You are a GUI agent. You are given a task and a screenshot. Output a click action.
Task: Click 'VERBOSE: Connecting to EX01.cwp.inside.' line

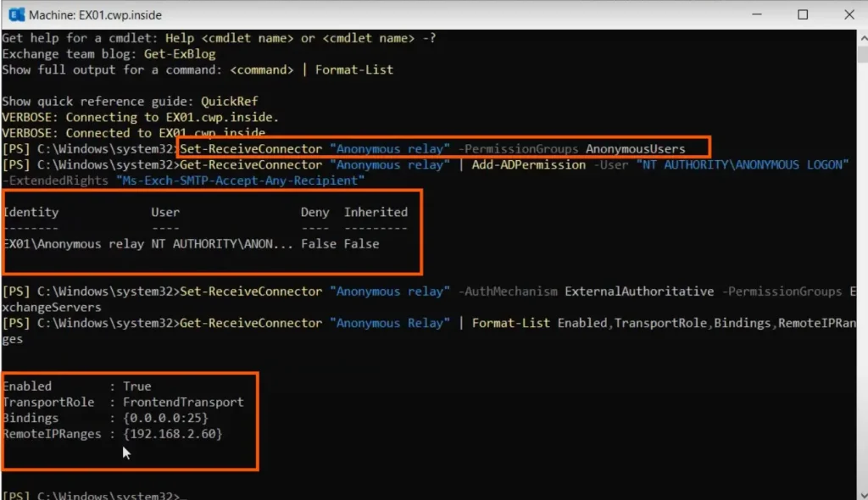pyautogui.click(x=140, y=118)
